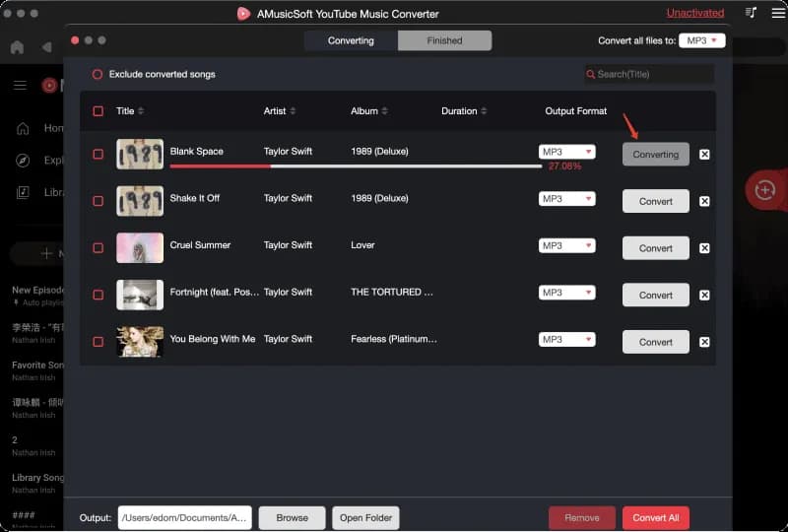The image size is (788, 532).
Task: Click the Unactivated link
Action: 694,13
